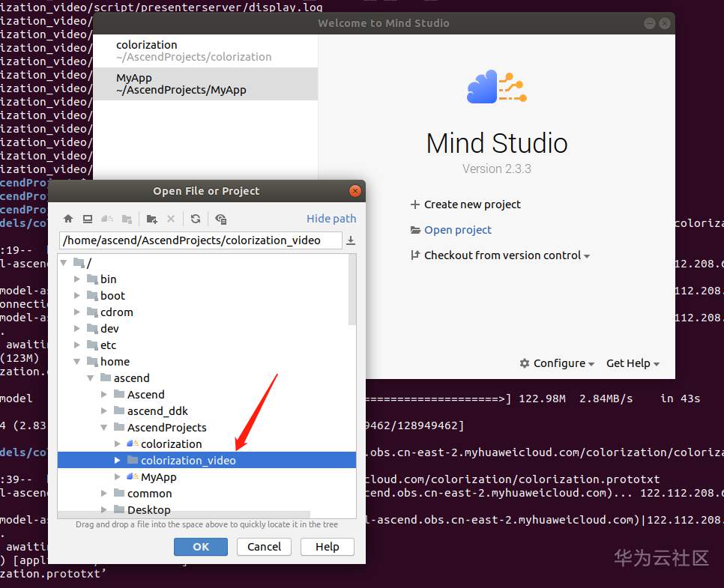
Task: Expand the dev folder
Action: click(77, 329)
